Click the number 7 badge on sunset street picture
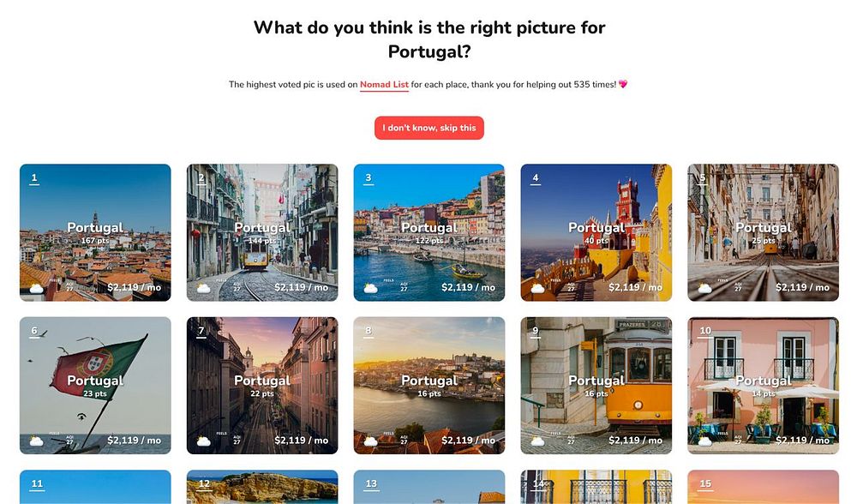The width and height of the screenshot is (857, 504). 201,332
